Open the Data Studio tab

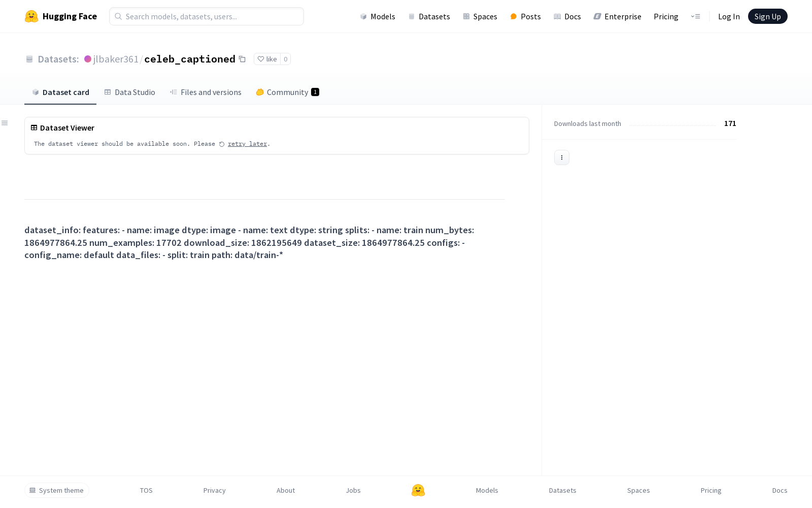coord(129,92)
